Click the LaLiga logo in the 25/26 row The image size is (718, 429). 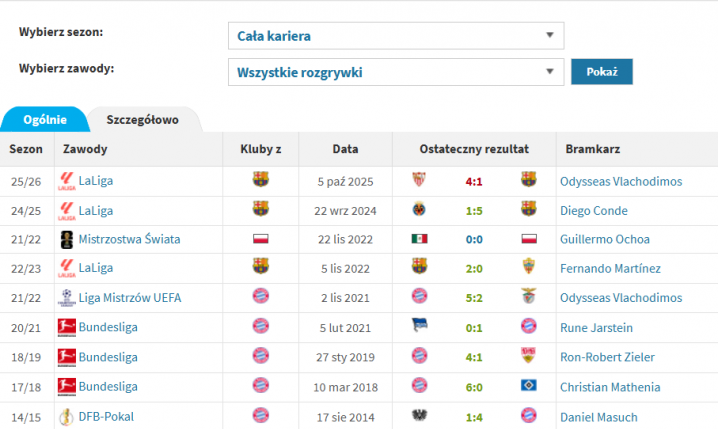66,181
